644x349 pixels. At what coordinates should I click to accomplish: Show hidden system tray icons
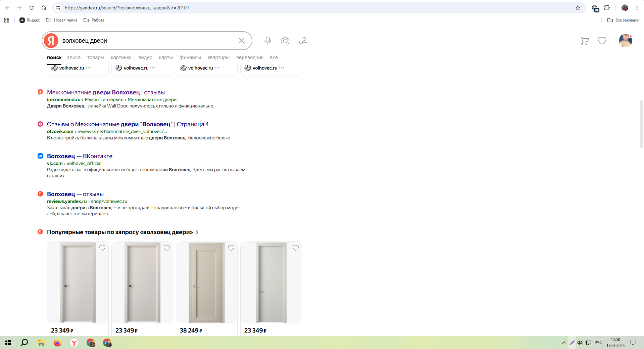[564, 343]
